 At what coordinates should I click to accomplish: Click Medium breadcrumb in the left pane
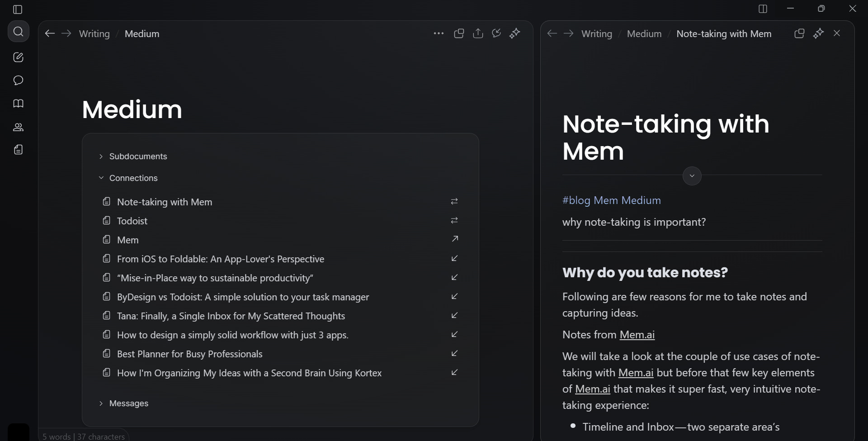pyautogui.click(x=142, y=34)
